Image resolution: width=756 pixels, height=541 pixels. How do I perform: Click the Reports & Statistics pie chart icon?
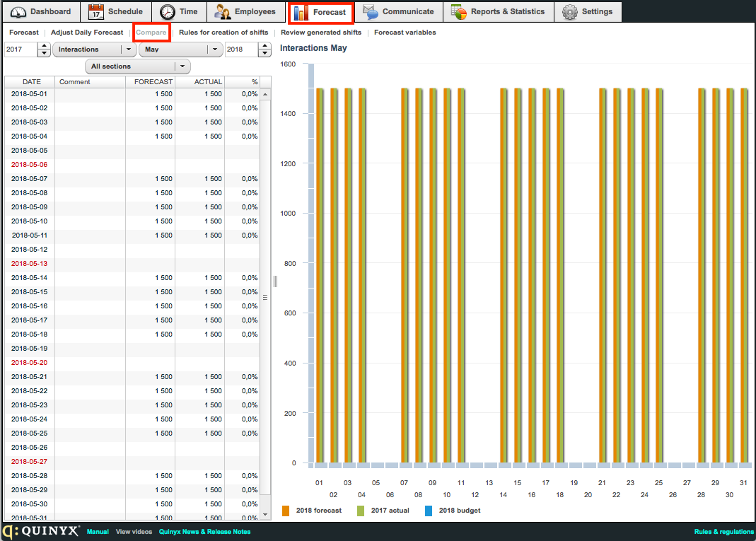click(458, 11)
